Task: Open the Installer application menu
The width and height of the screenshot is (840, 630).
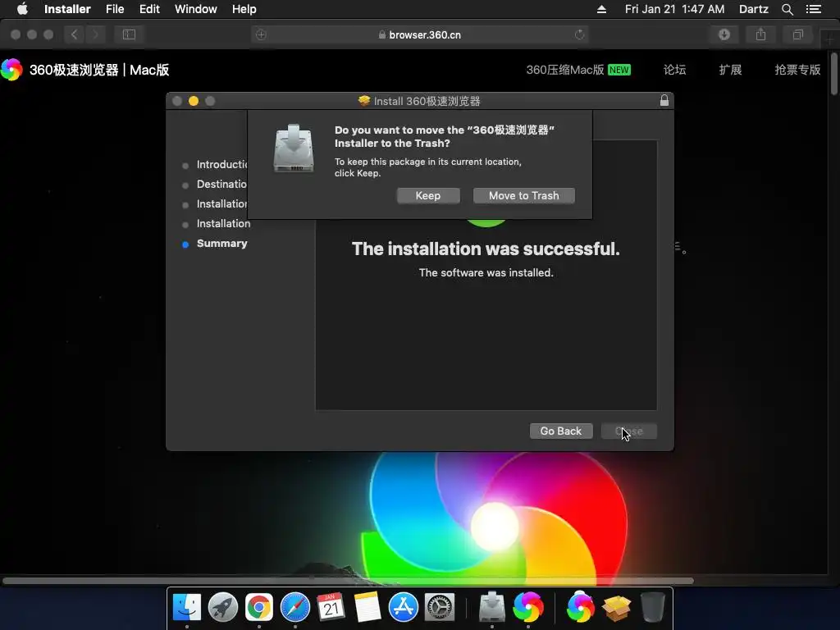Action: [x=67, y=9]
